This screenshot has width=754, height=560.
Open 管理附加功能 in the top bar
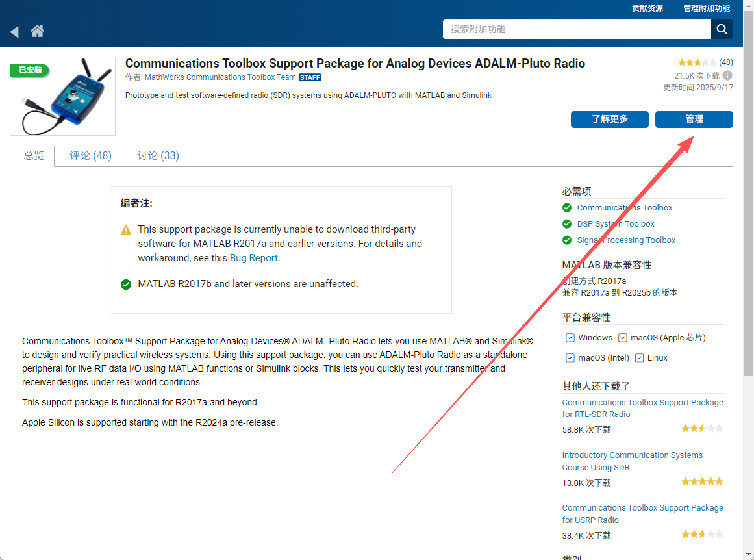coord(707,8)
